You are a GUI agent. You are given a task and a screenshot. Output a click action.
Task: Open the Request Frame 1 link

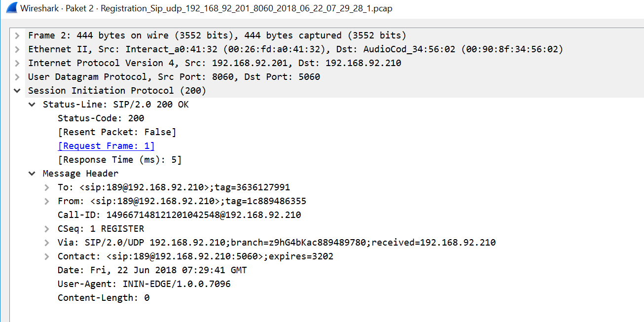106,145
